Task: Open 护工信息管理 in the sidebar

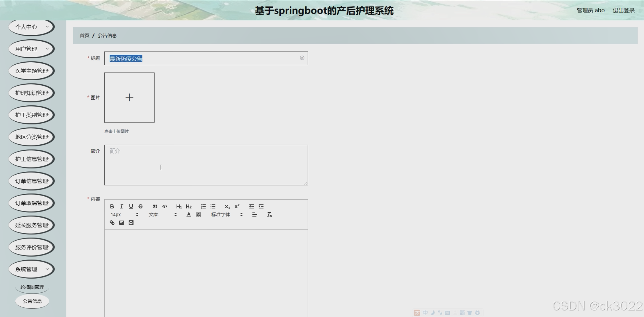Action: (x=31, y=159)
